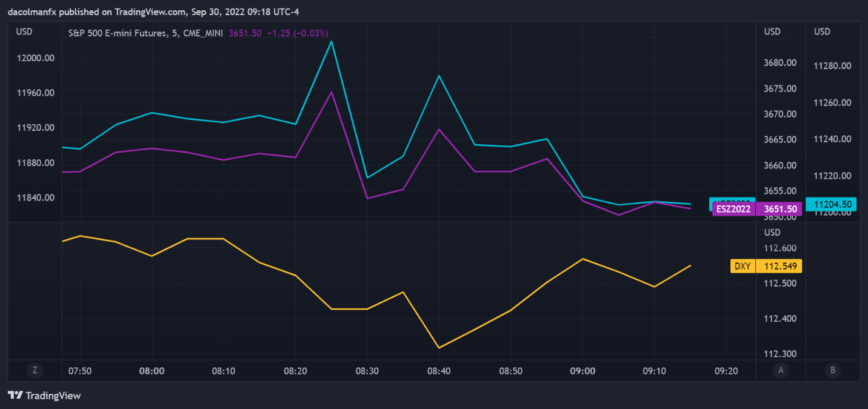Click the −1.25 (−0.03%) change value
The width and height of the screenshot is (868, 409).
(298, 33)
